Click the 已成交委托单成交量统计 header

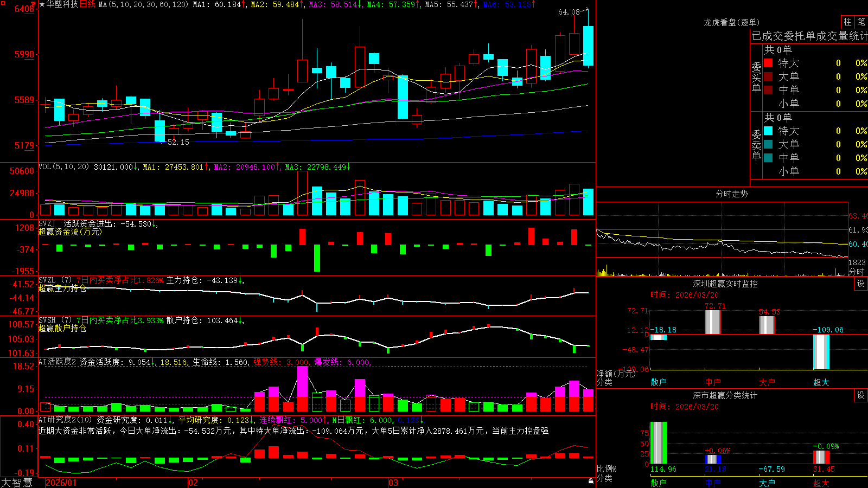click(x=809, y=36)
